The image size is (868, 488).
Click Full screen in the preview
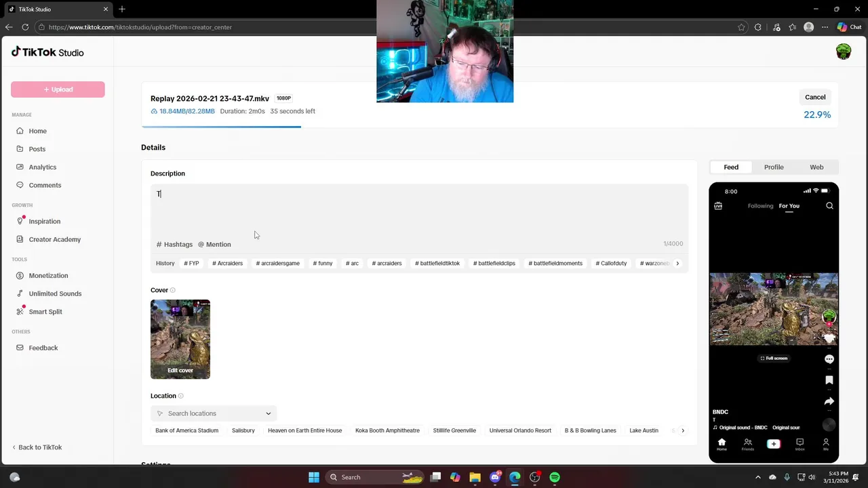click(774, 358)
